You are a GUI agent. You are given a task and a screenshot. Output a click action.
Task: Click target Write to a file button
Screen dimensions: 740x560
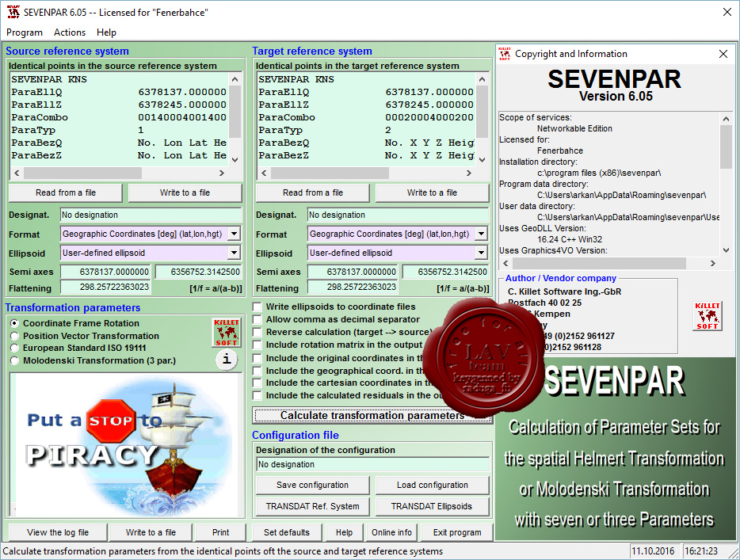tap(433, 192)
